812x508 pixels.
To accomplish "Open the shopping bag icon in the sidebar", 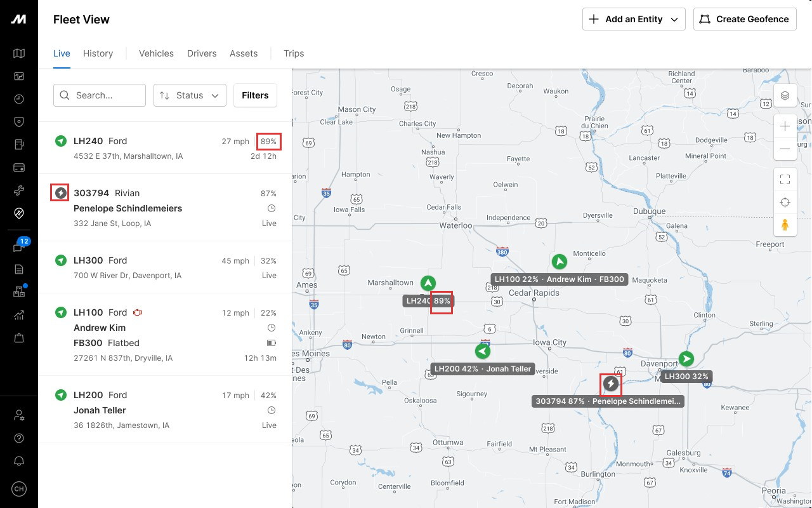I will (x=19, y=338).
